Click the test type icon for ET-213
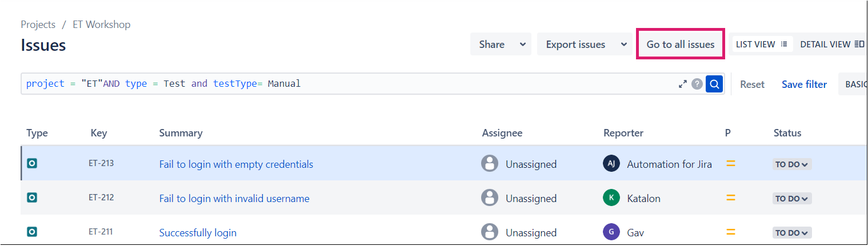This screenshot has height=246, width=868. [x=33, y=164]
